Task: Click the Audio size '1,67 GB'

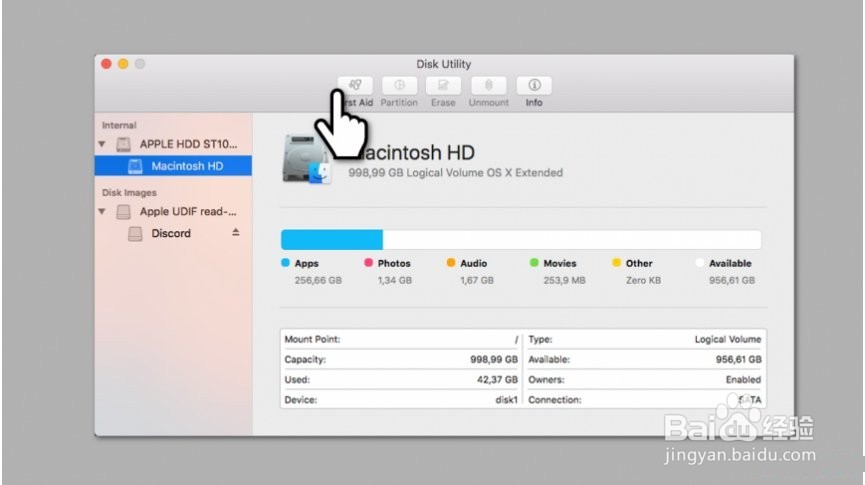Action: (x=477, y=280)
